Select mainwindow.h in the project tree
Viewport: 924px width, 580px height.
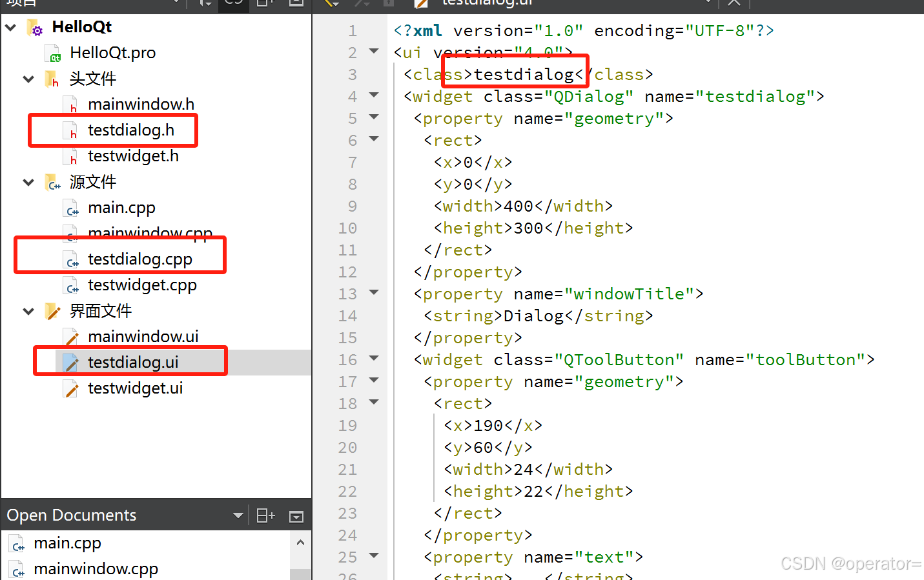click(x=141, y=105)
